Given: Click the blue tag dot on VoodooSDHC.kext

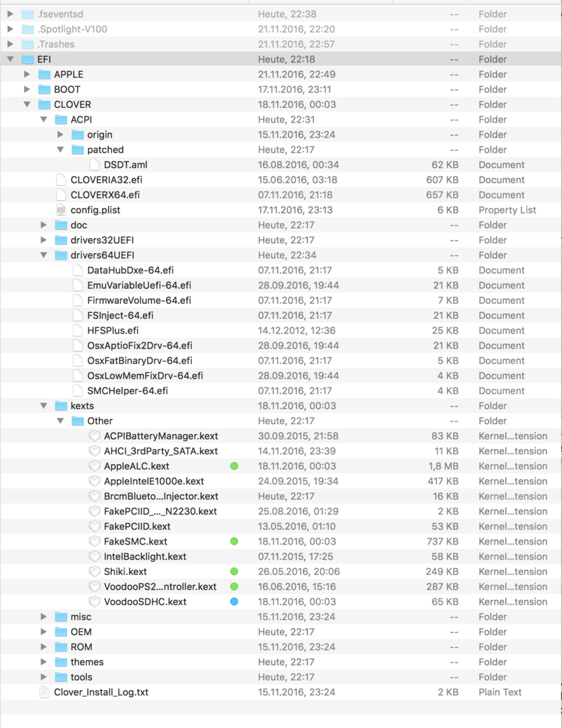Looking at the screenshot, I should (234, 602).
